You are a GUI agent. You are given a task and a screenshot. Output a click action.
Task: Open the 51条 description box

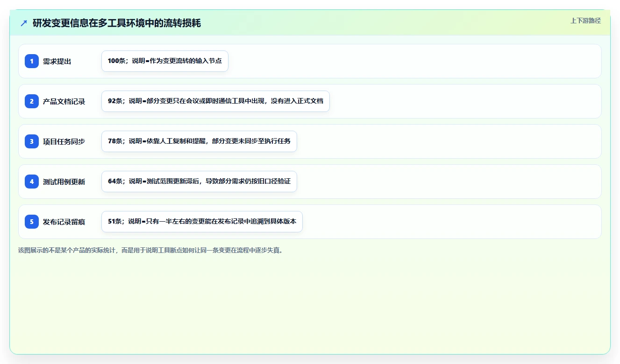tap(202, 222)
